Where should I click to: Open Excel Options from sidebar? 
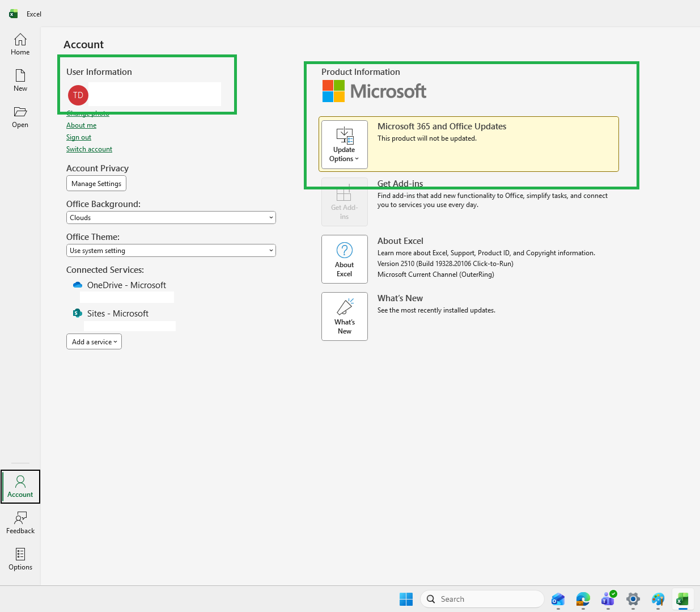point(20,559)
